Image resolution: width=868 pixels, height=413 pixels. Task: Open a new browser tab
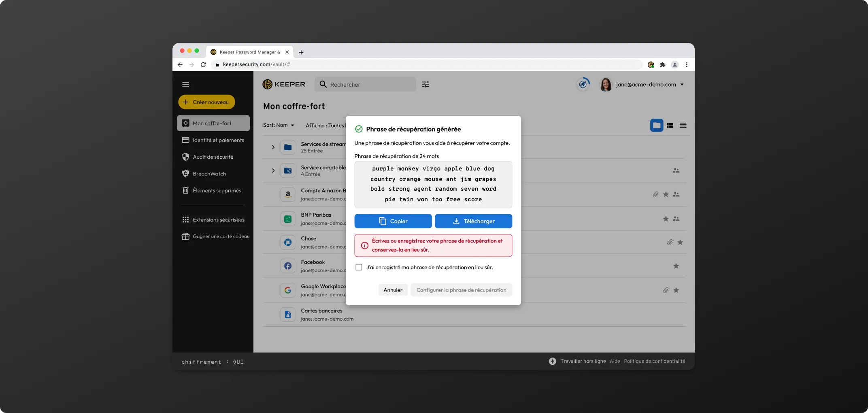(301, 52)
